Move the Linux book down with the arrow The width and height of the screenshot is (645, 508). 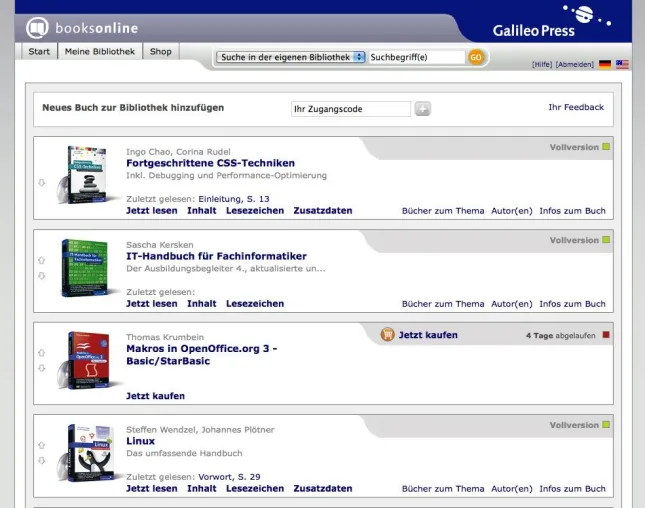coord(42,461)
